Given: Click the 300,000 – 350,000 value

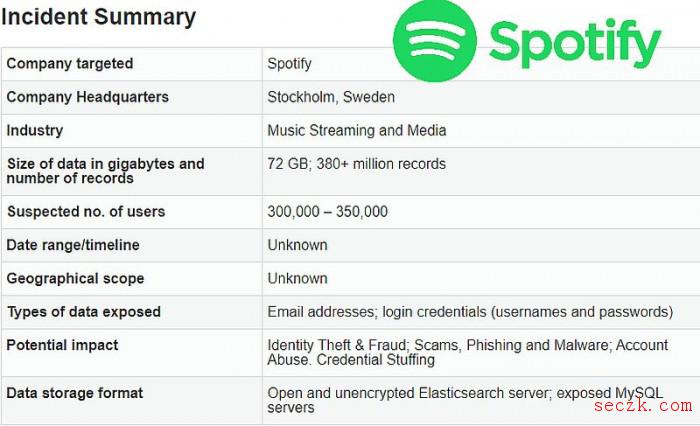Looking at the screenshot, I should 327,212.
